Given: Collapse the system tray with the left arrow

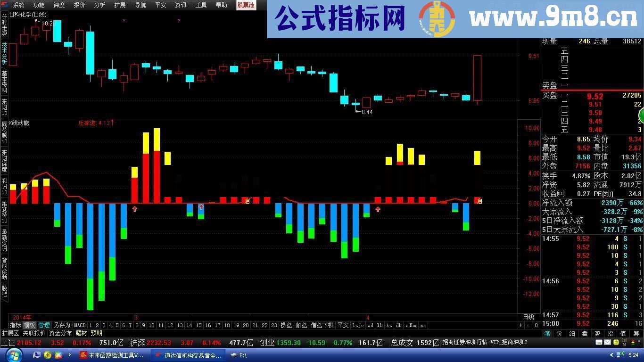Looking at the screenshot, I should pos(611,354).
